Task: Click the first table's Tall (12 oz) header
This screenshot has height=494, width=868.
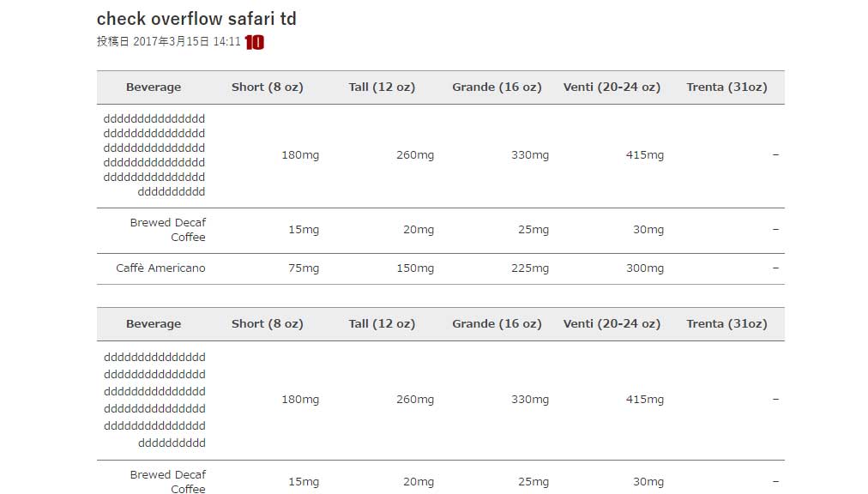Action: [x=382, y=87]
